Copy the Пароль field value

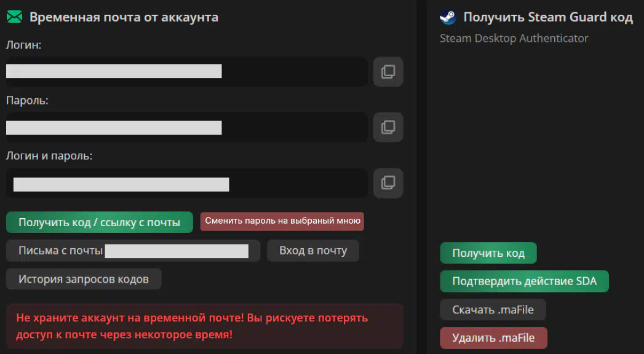tap(388, 127)
